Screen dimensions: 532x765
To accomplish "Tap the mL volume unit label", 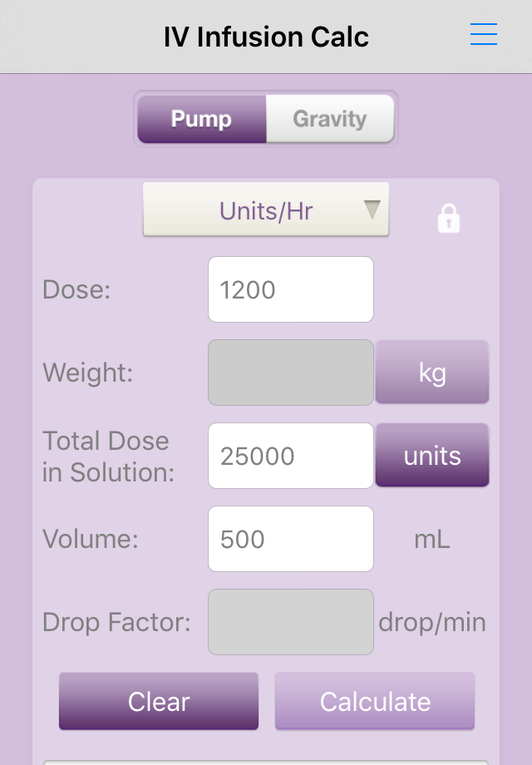I will click(432, 539).
